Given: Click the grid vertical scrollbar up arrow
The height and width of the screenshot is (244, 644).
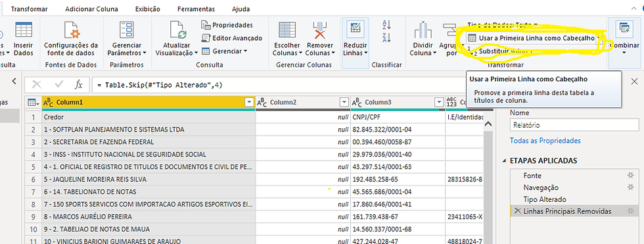Looking at the screenshot, I should (488, 124).
